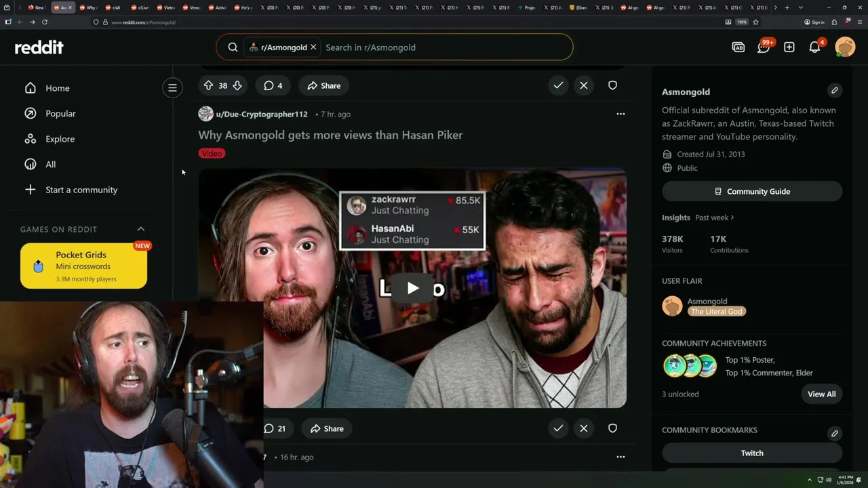Upvote the post with 38 points

click(209, 85)
